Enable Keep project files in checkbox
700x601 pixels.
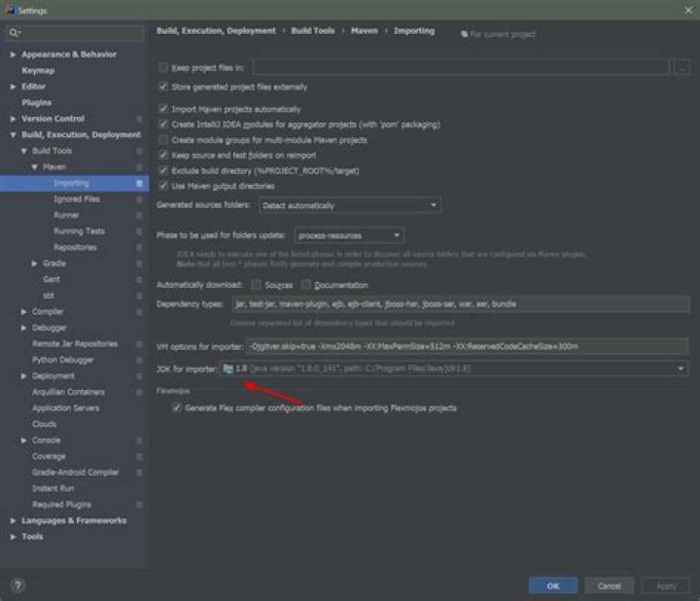[163, 67]
